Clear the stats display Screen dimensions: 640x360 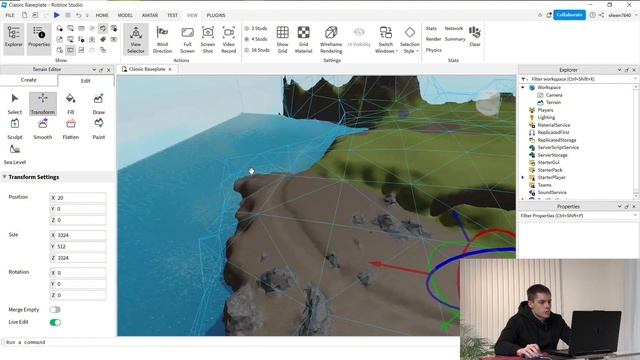coord(475,37)
